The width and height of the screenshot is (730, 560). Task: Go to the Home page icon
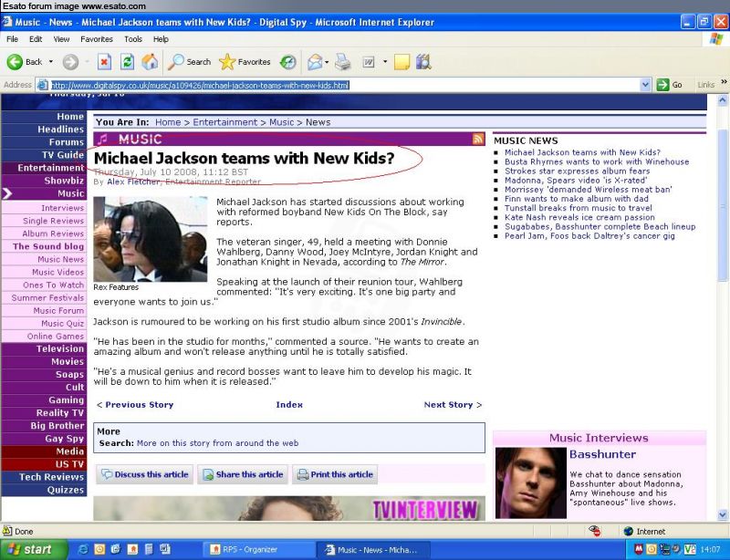click(x=150, y=61)
